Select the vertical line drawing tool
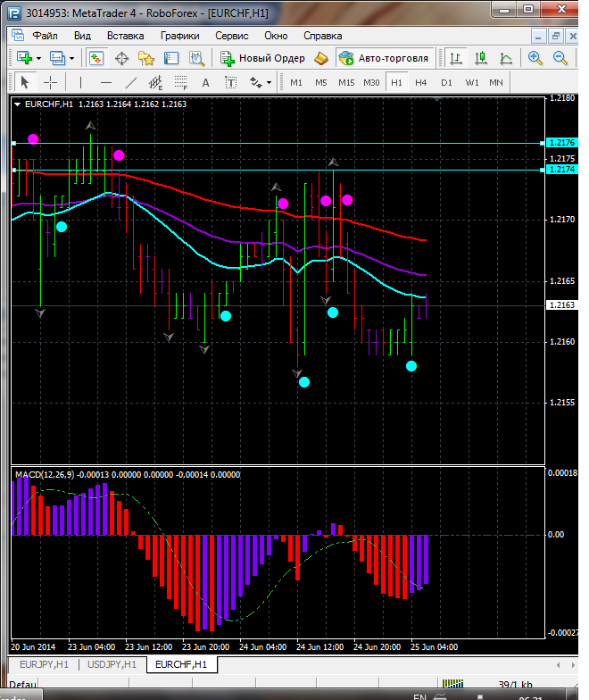Image resolution: width=589 pixels, height=700 pixels. pos(80,82)
